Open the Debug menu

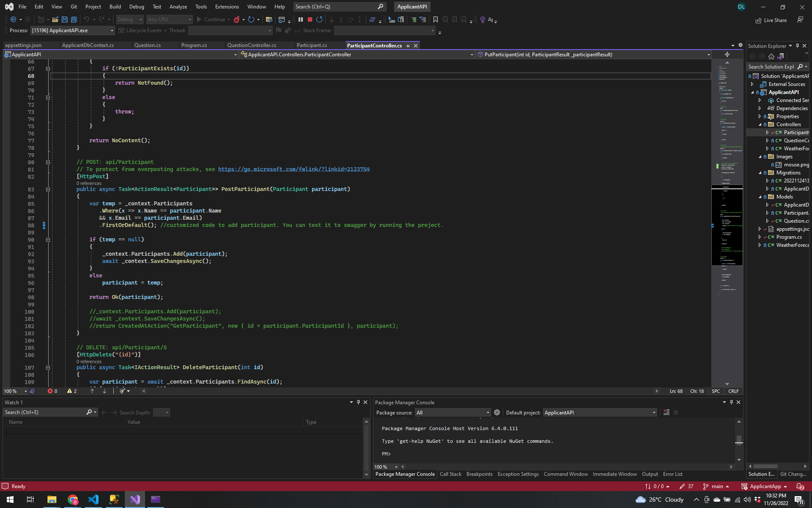click(137, 6)
